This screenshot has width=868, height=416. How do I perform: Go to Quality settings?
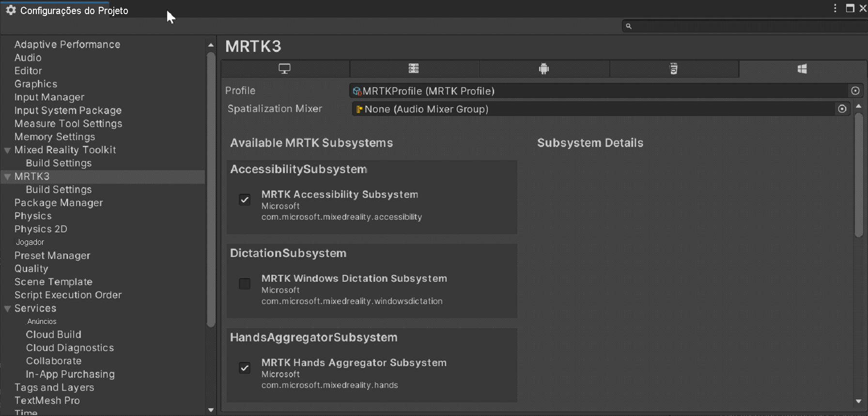[31, 269]
